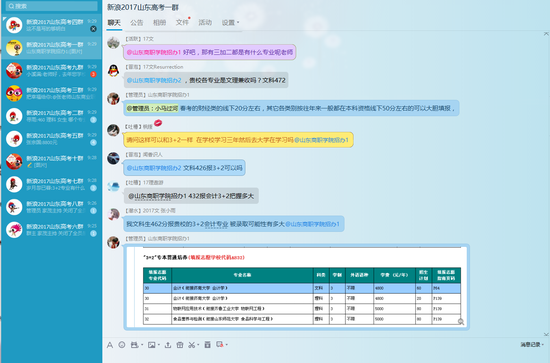Click the @山东商职学院招办2 mention in the 文科472 message
The image size is (550, 363).
(154, 80)
